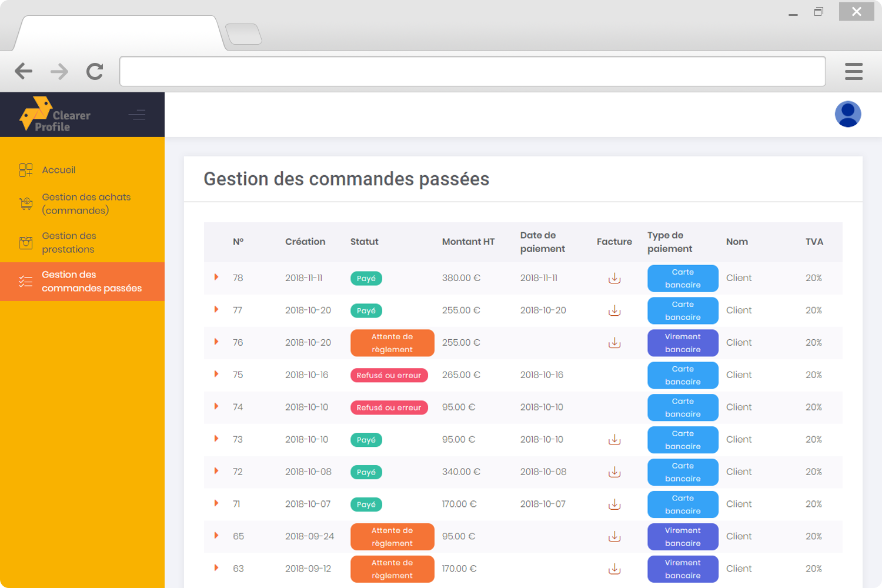Expand order row 65

[216, 536]
